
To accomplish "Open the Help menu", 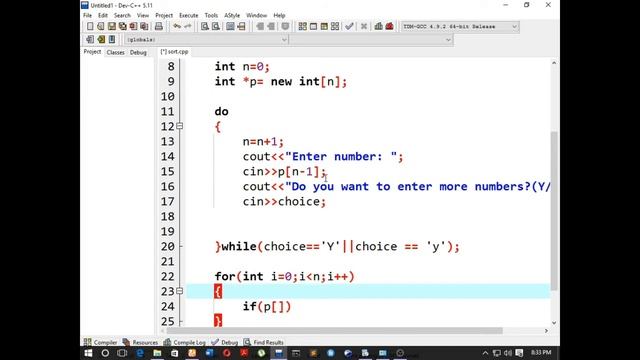I will (279, 16).
